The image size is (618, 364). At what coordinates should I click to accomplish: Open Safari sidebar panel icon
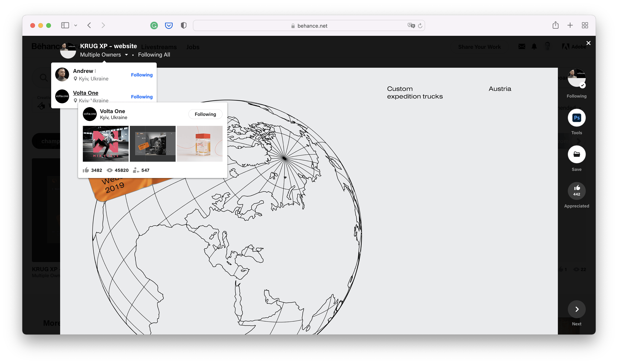click(x=65, y=25)
